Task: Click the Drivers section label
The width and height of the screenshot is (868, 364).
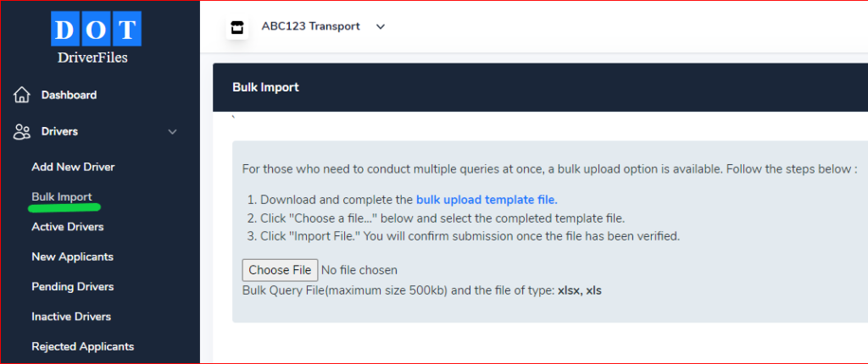Action: 59,131
